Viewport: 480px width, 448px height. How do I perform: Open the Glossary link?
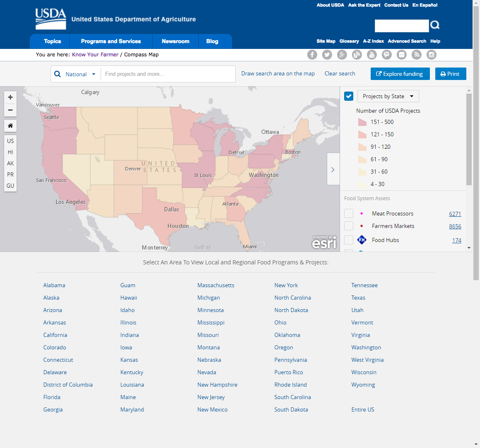pyautogui.click(x=349, y=41)
